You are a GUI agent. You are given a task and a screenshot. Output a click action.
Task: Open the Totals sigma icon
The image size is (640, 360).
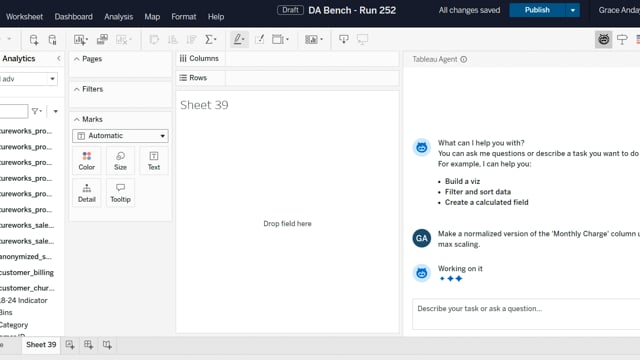[211, 40]
